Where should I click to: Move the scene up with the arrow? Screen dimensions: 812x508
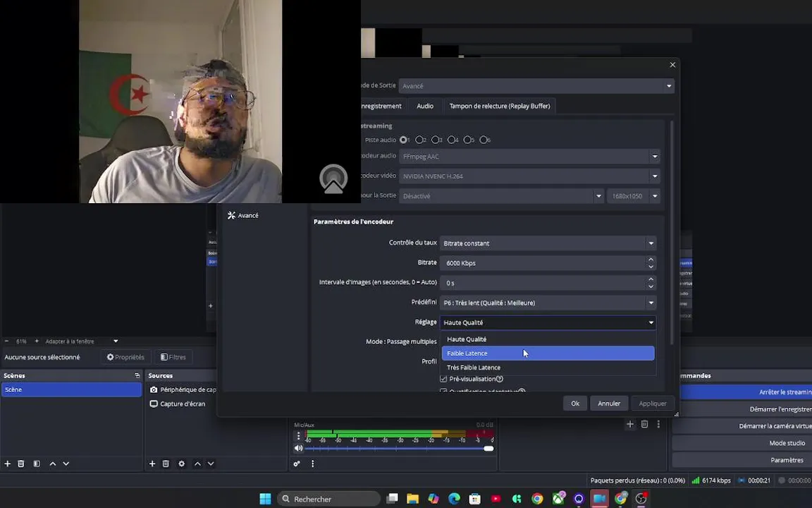click(53, 464)
